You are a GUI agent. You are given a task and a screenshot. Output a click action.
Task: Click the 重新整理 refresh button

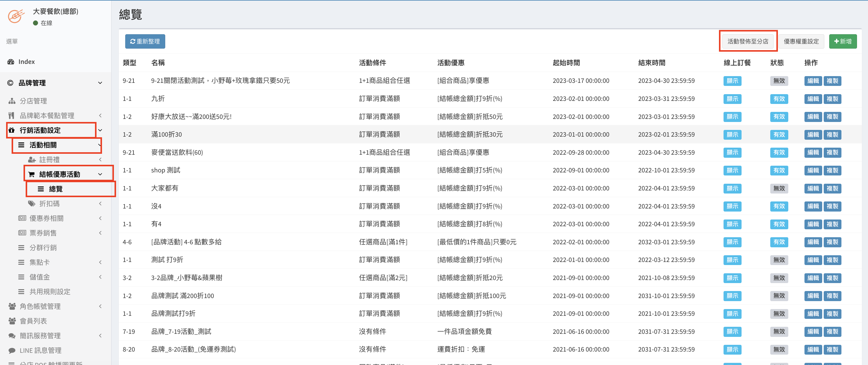(x=145, y=41)
